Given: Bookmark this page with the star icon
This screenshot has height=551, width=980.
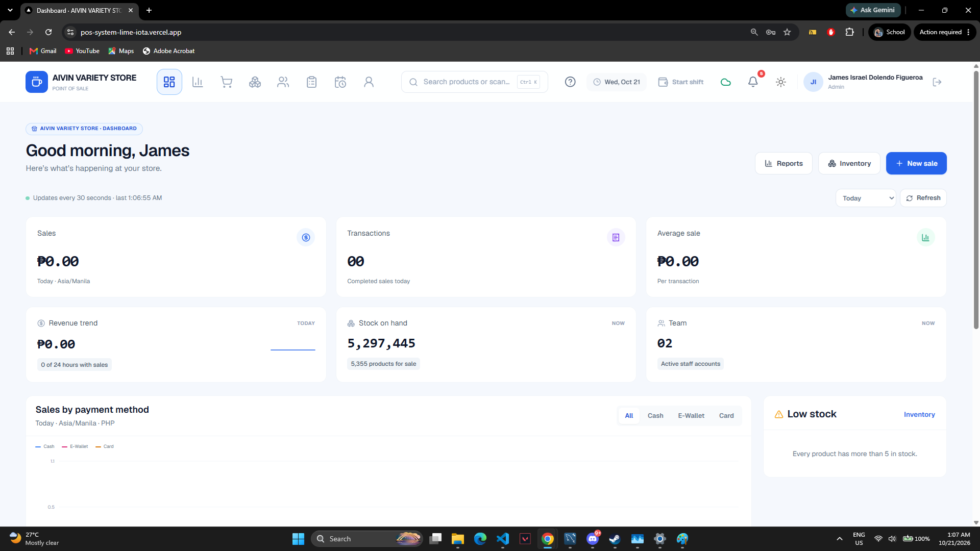Looking at the screenshot, I should click(x=787, y=32).
